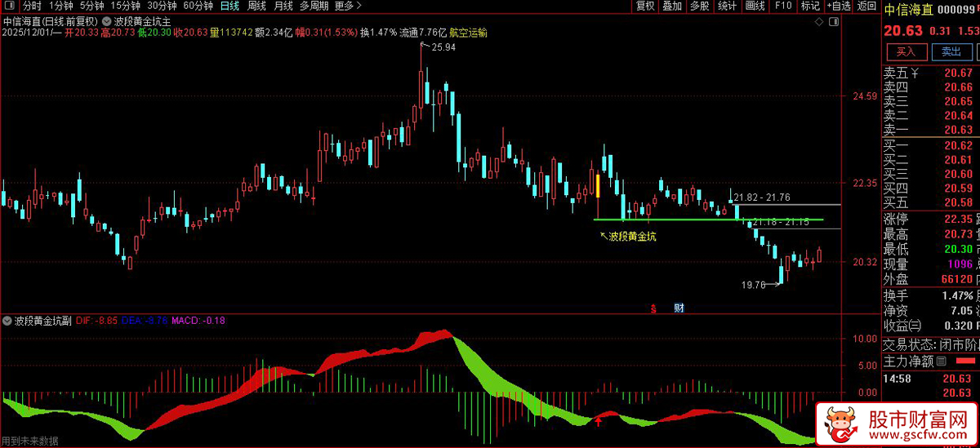This screenshot has height=448, width=980.
Task: Switch to 分时 intraday view
Action: coord(32,6)
